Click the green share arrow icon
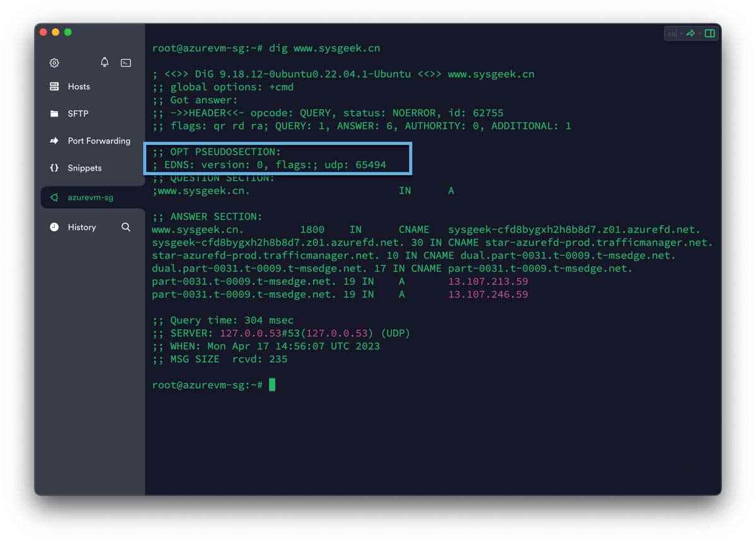 [x=690, y=33]
